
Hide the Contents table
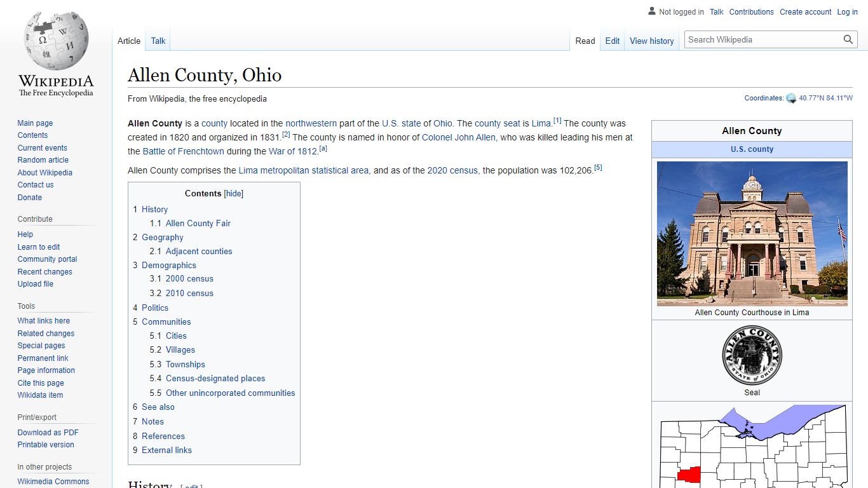[234, 194]
